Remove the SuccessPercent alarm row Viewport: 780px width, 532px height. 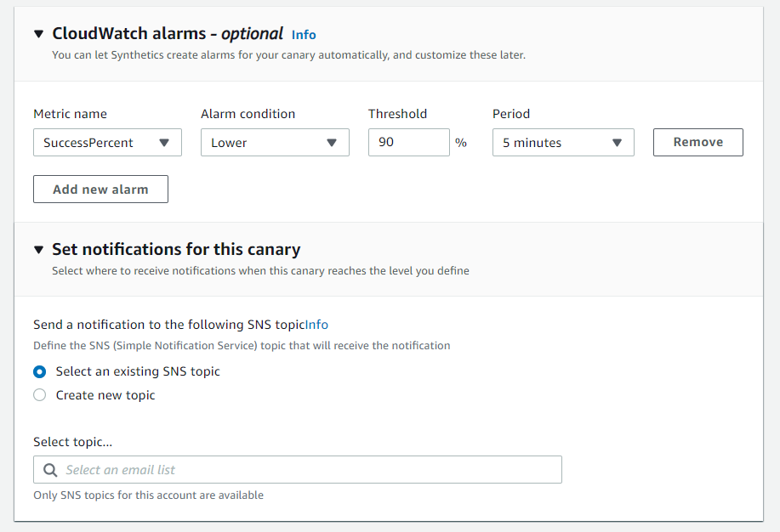[x=698, y=142]
